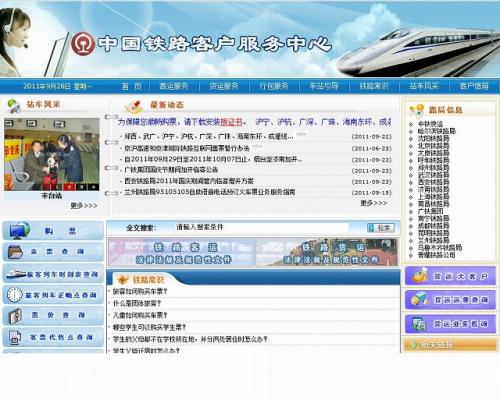Open the 铁路货运 法律法规 banner
The width and height of the screenshot is (500, 400).
click(x=327, y=252)
